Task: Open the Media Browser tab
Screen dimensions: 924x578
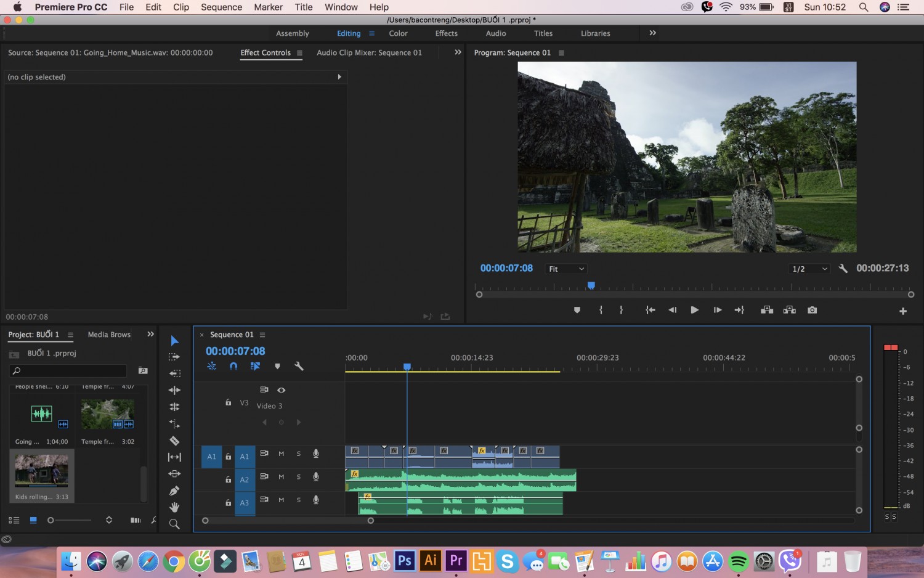Action: pos(109,335)
